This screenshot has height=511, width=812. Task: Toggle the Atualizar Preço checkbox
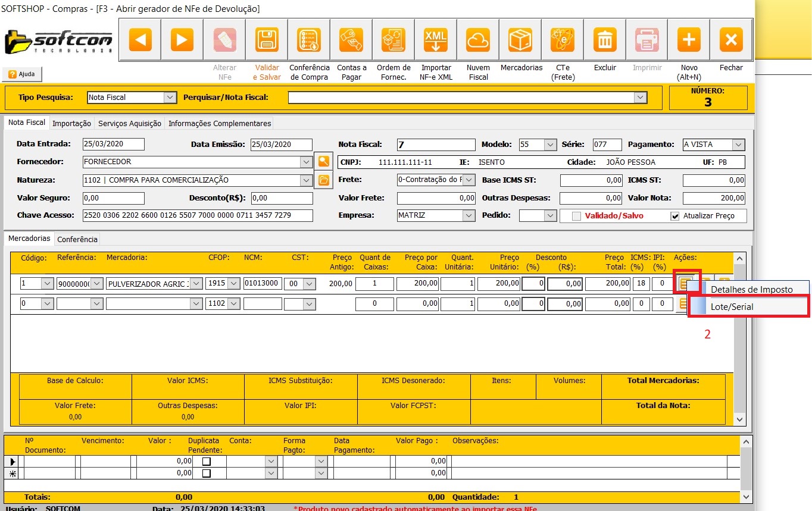click(674, 216)
